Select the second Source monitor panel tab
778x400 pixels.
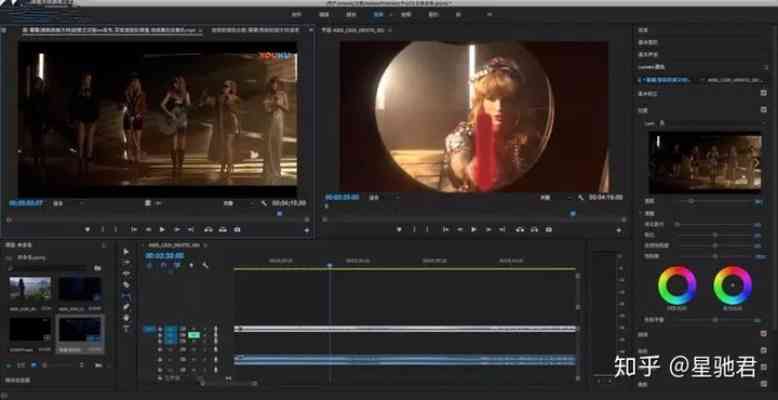tap(255, 30)
